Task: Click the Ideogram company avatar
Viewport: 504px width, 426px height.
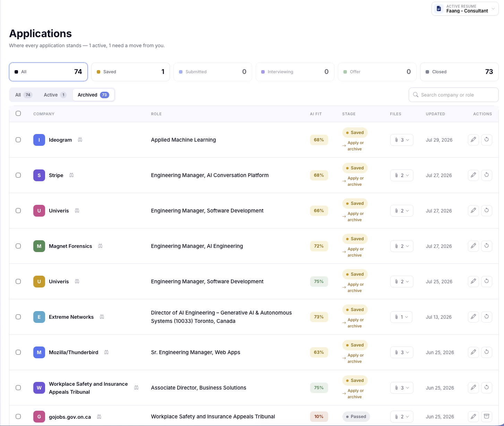Action: [x=39, y=140]
